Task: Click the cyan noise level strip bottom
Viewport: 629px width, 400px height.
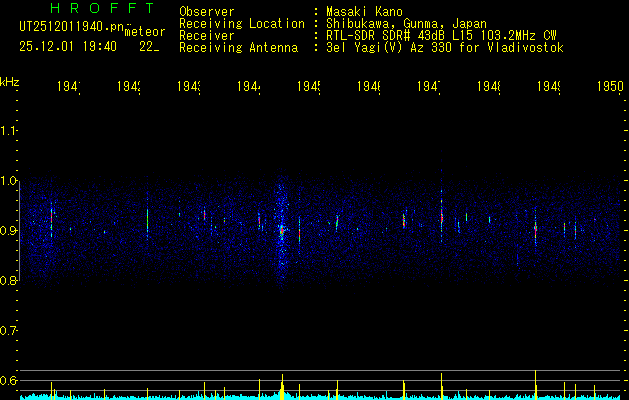Action: point(322,397)
